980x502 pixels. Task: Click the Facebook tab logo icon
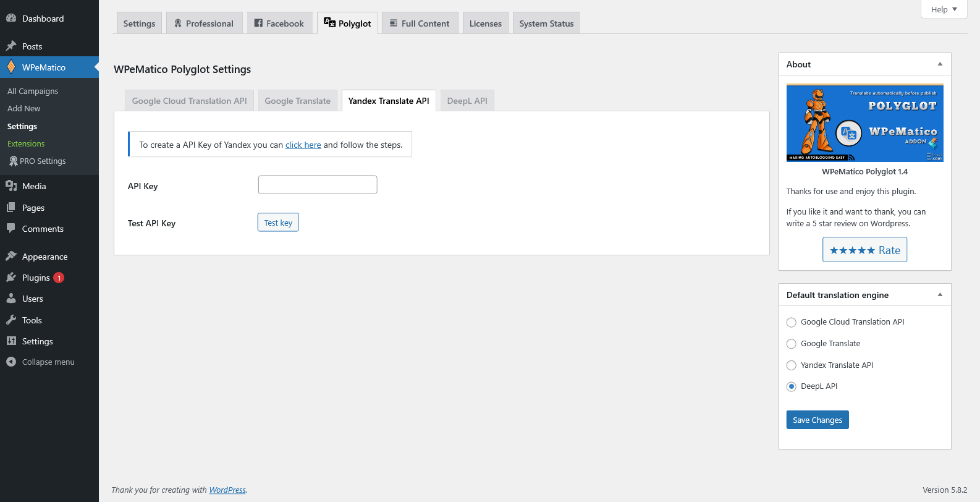coord(259,23)
